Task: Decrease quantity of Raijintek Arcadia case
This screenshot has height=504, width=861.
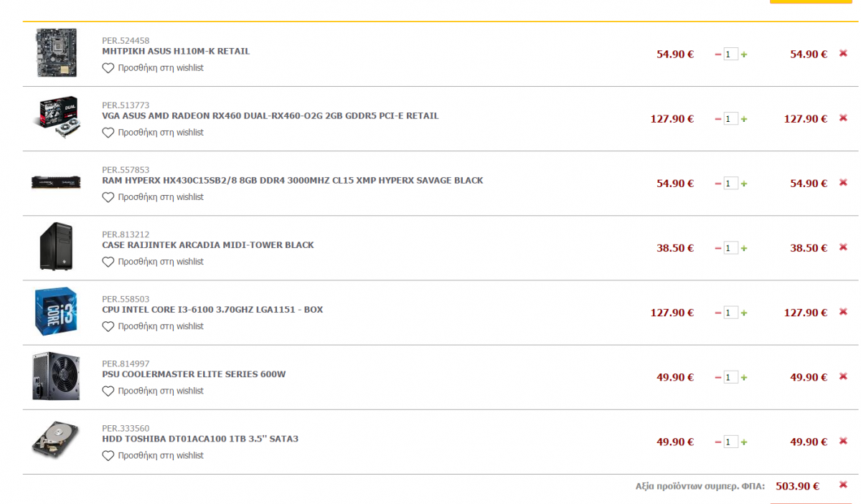Action: tap(718, 248)
